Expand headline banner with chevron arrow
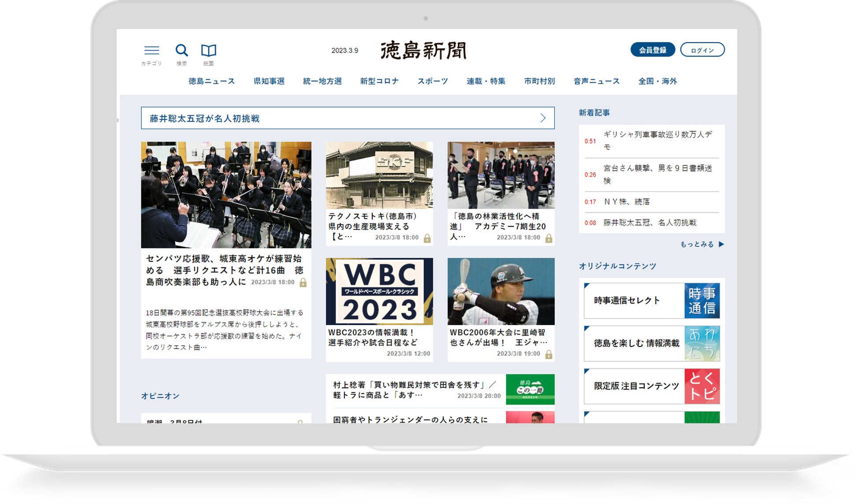This screenshot has width=859, height=504. coord(543,118)
